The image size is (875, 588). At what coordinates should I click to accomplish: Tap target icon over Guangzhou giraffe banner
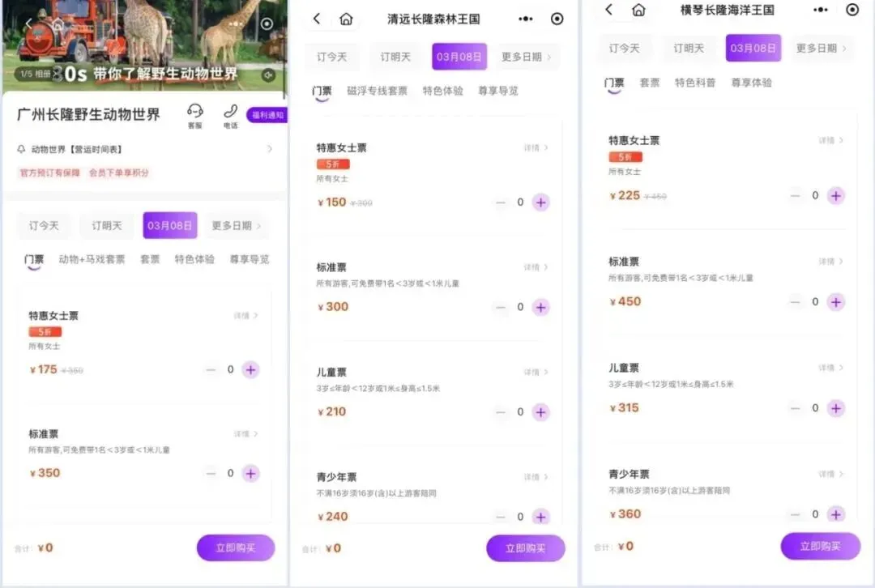coord(267,24)
